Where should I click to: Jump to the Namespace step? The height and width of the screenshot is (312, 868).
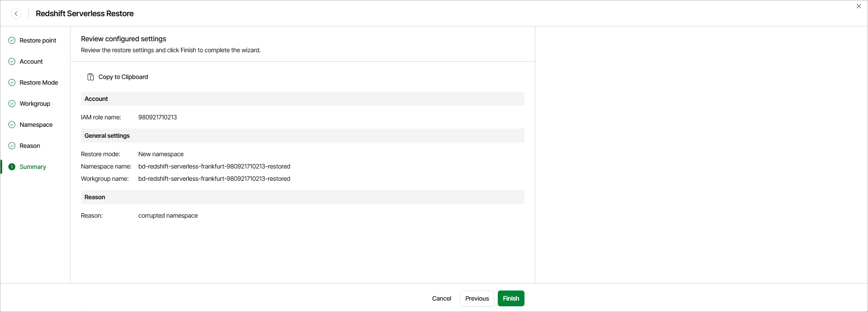[36, 125]
